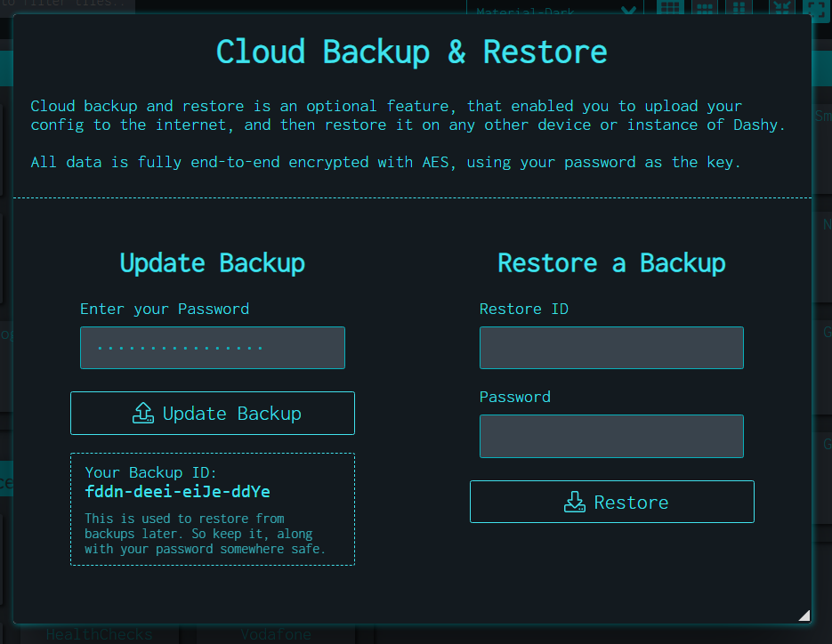Grab the modal resize handle corner

coord(804,615)
